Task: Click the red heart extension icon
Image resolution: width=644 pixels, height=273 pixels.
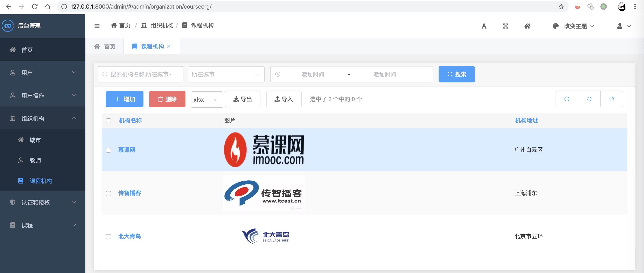Action: (x=578, y=7)
